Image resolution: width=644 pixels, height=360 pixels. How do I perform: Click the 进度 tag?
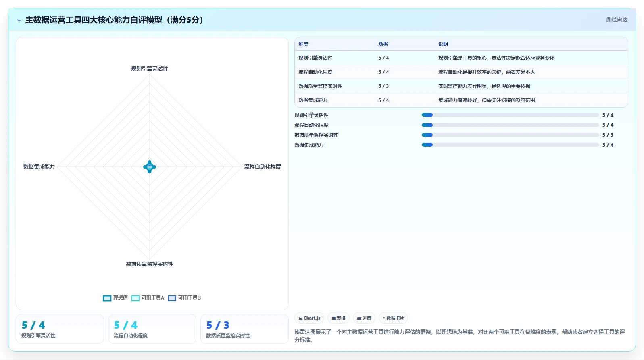pyautogui.click(x=364, y=318)
